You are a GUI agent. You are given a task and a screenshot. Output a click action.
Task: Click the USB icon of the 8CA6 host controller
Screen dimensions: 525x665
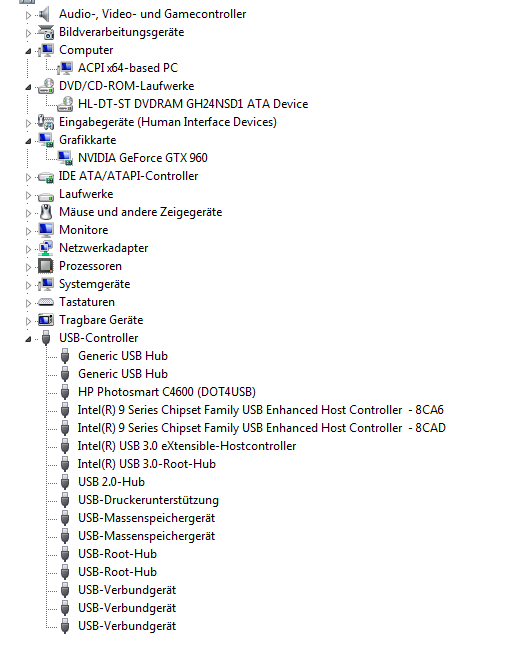(x=65, y=410)
